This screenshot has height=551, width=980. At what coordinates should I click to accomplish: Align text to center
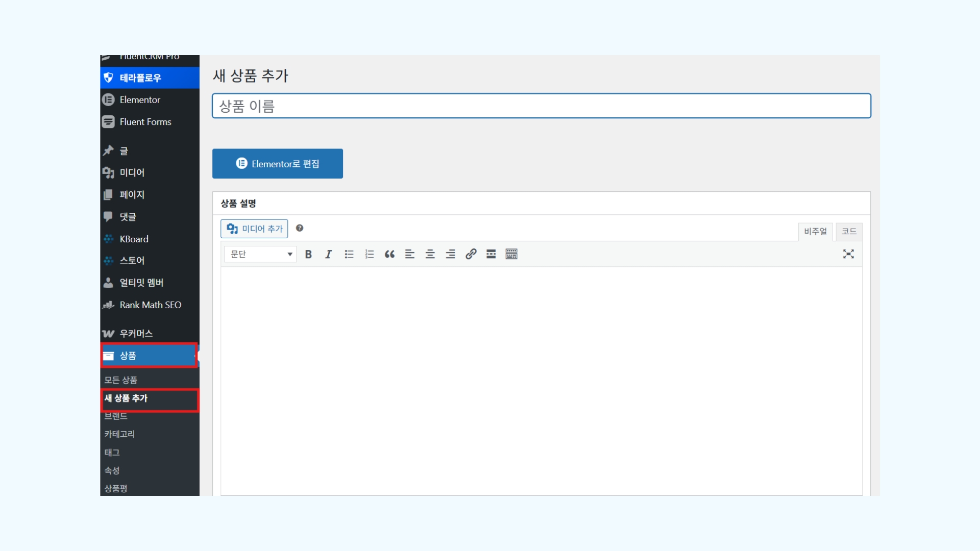point(430,254)
